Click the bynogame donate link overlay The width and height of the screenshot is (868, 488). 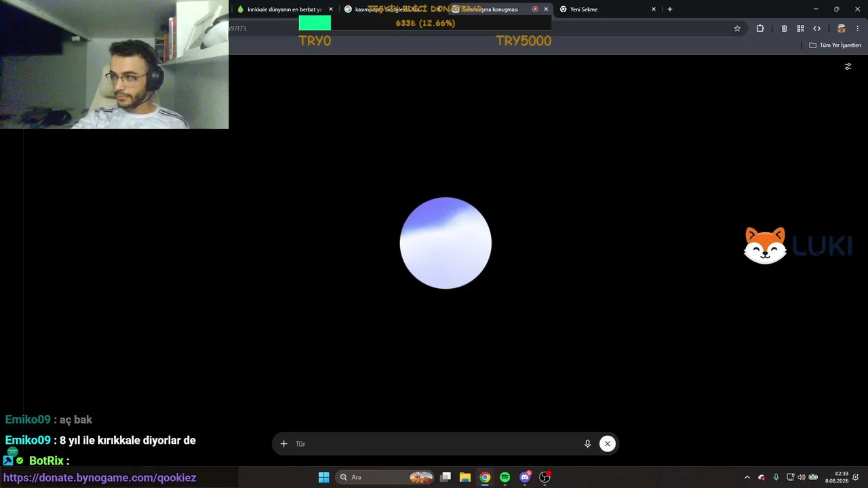pyautogui.click(x=100, y=478)
